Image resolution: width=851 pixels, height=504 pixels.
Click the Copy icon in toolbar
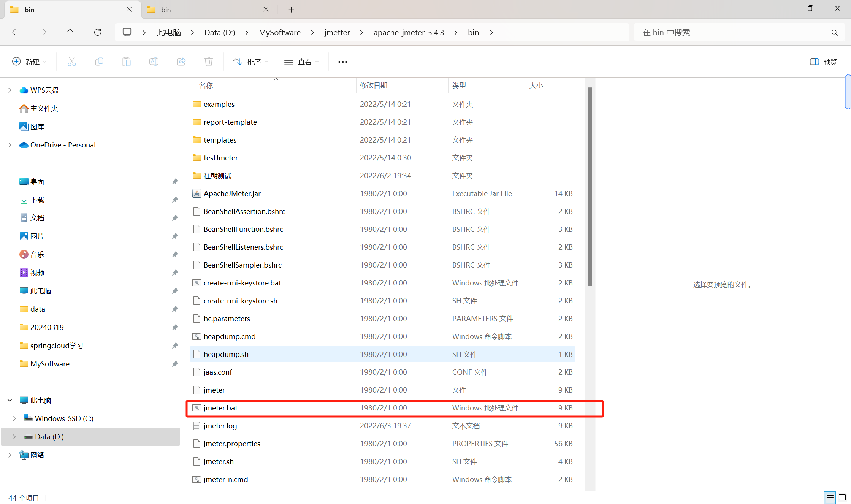coord(99,62)
